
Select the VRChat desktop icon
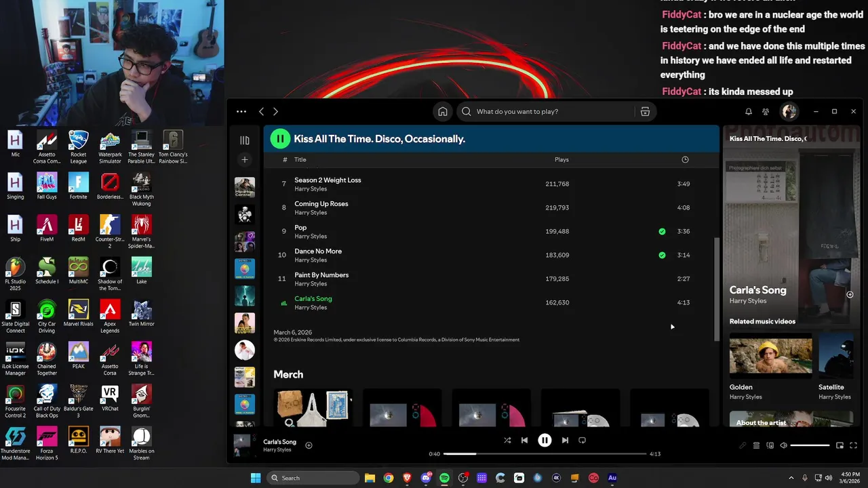pyautogui.click(x=110, y=399)
